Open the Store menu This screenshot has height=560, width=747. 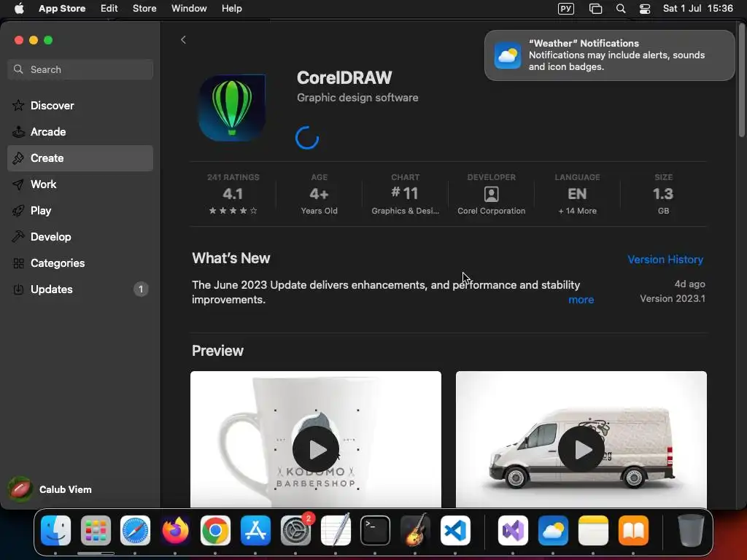(x=144, y=9)
